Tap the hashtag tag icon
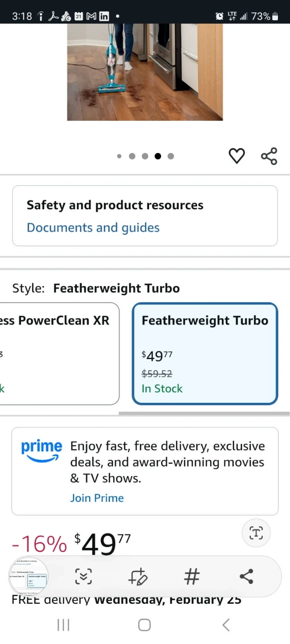The width and height of the screenshot is (290, 644). [192, 576]
